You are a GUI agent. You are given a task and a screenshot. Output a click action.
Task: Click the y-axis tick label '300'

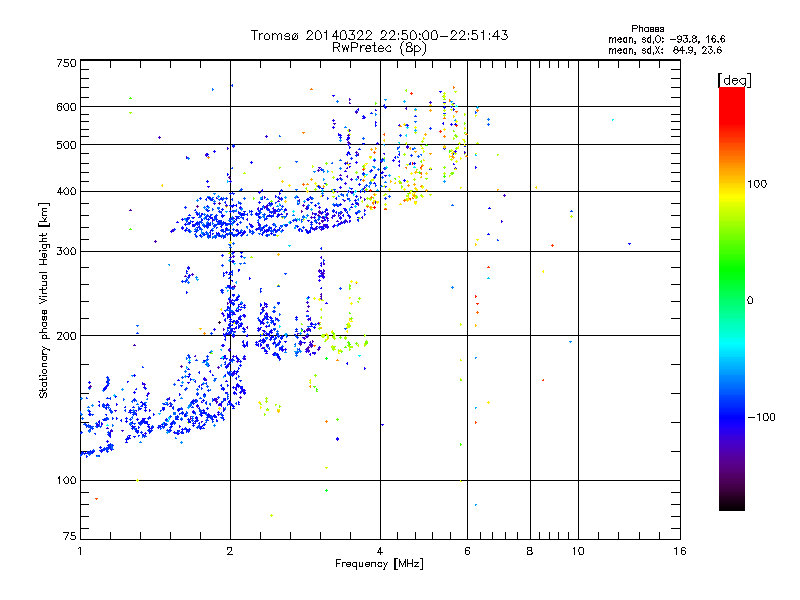[66, 252]
